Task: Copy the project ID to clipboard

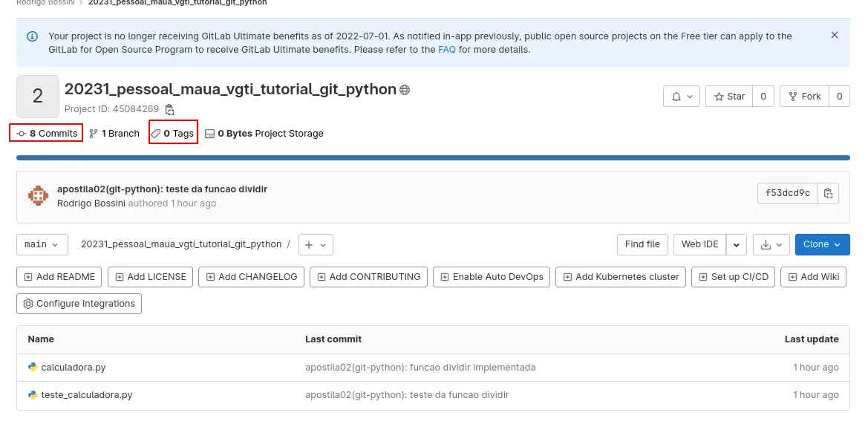Action: pyautogui.click(x=170, y=109)
